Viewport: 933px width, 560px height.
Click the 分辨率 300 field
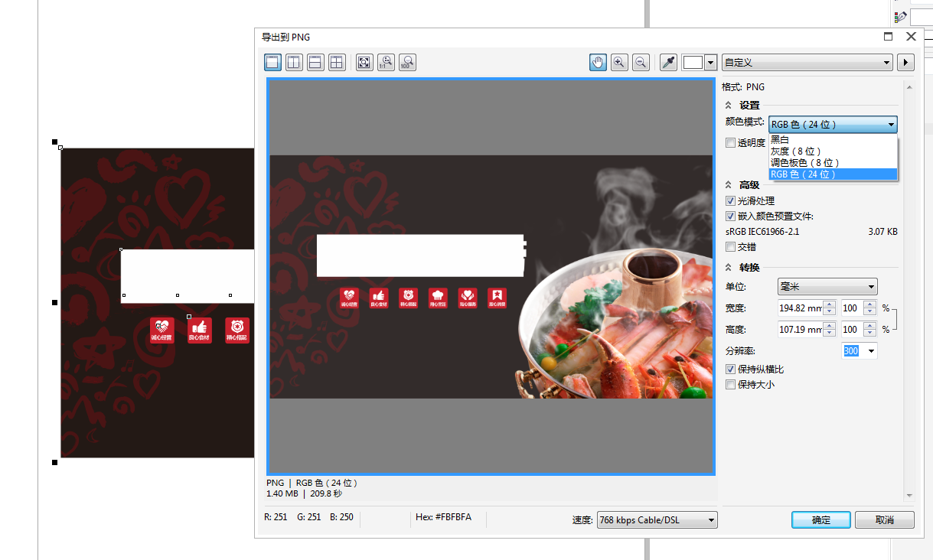pos(853,351)
